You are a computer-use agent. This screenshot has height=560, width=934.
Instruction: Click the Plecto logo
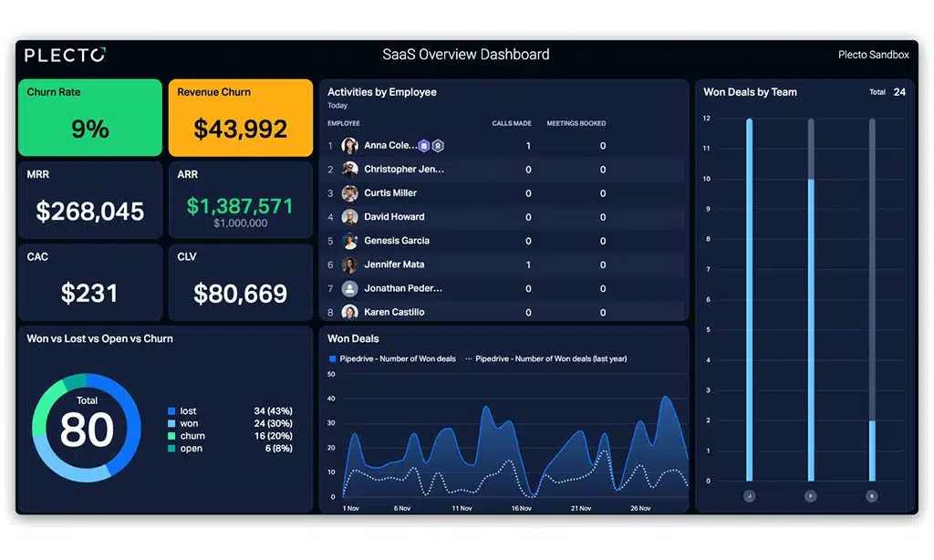pyautogui.click(x=64, y=55)
